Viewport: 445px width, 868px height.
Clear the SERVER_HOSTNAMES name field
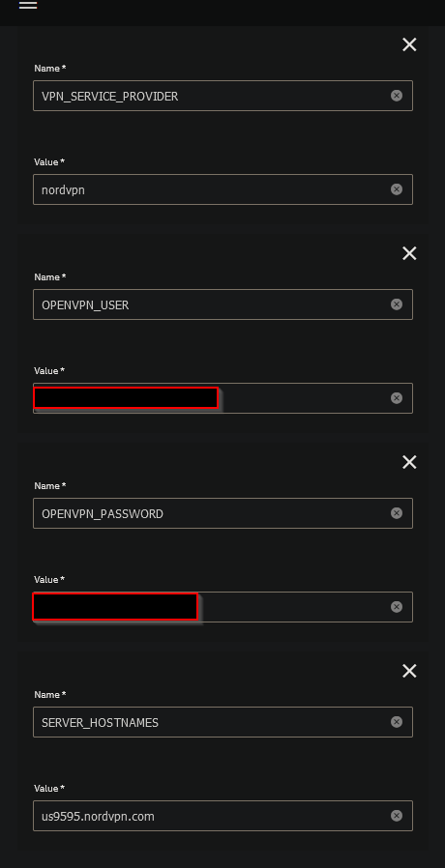(x=397, y=722)
